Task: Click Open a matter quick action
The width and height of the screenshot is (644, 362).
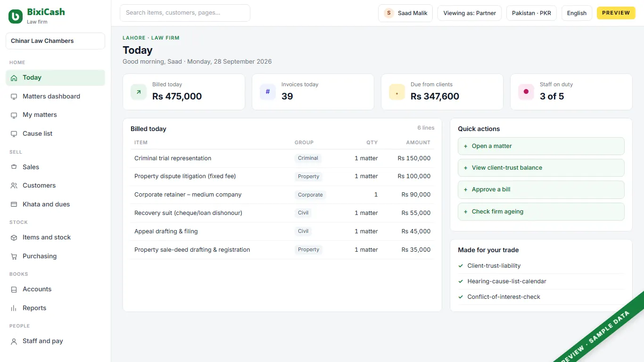Action: click(x=541, y=146)
